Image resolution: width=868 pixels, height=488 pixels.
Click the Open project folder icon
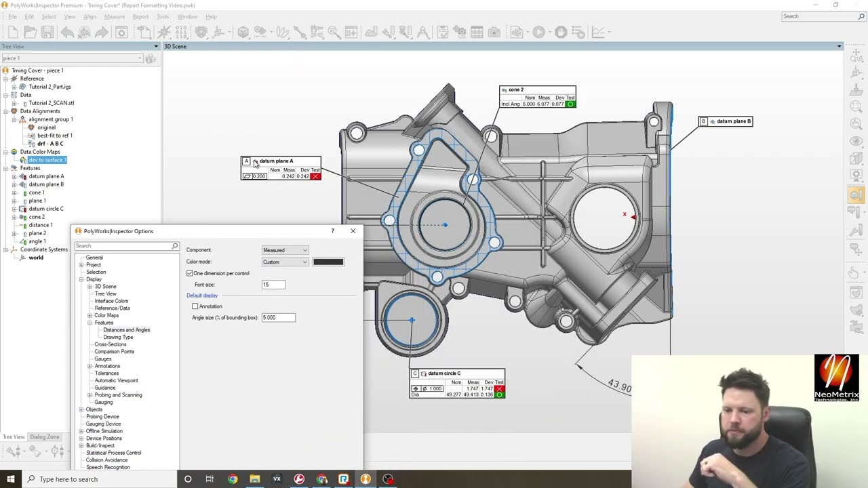point(30,32)
